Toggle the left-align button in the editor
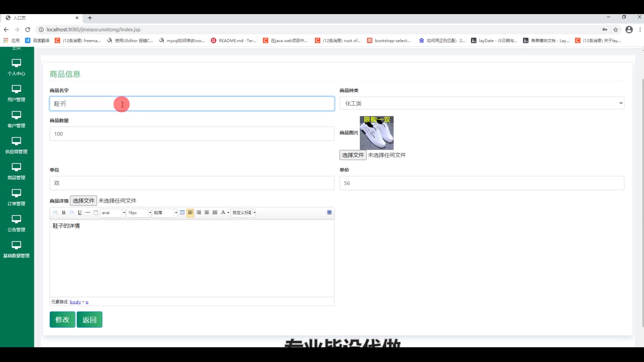This screenshot has height=362, width=644. click(190, 213)
